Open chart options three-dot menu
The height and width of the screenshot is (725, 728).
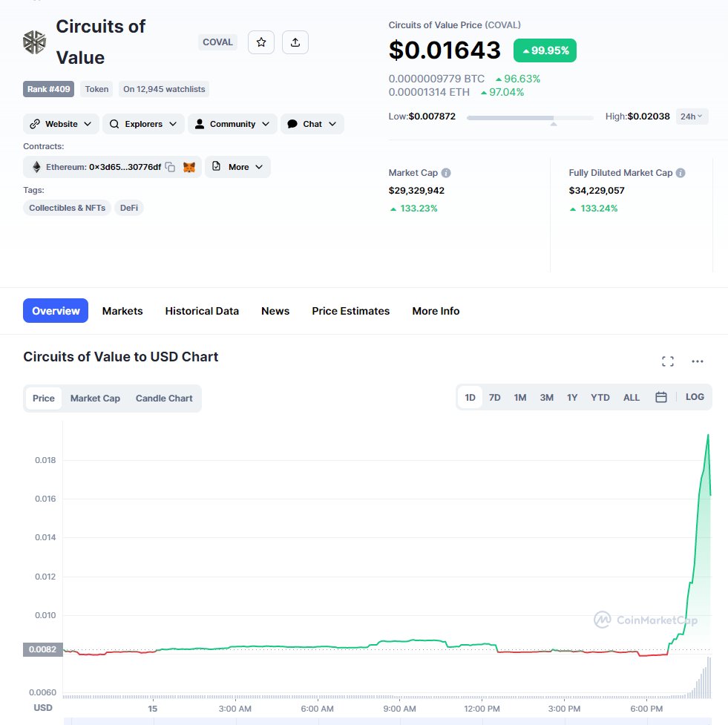(x=698, y=361)
